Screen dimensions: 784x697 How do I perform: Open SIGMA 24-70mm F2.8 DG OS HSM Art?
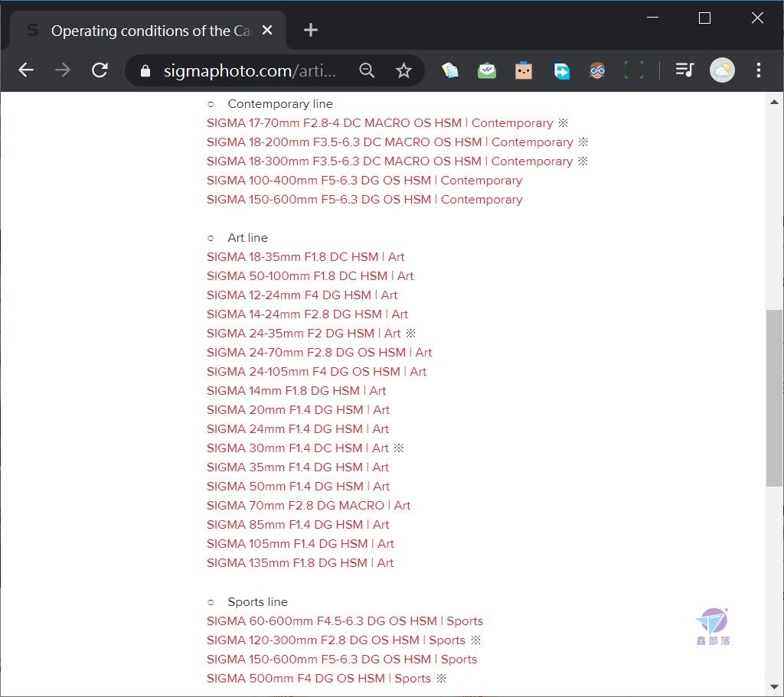tap(319, 352)
